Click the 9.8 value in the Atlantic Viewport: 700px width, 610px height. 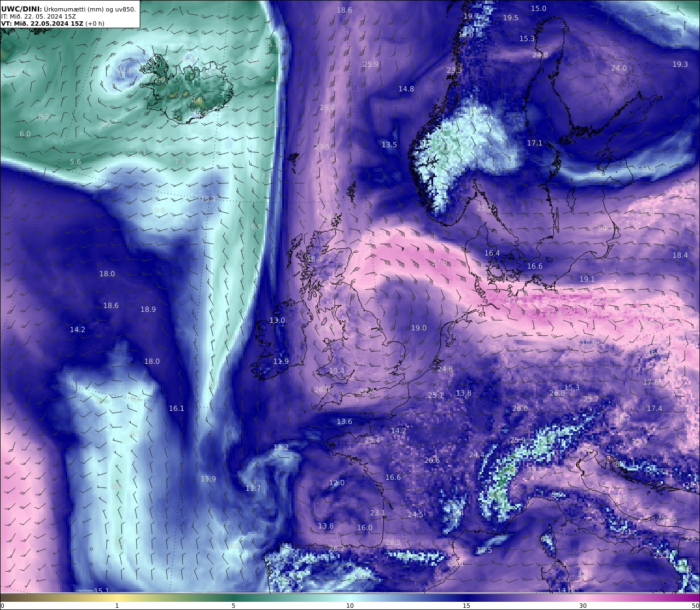click(x=160, y=210)
